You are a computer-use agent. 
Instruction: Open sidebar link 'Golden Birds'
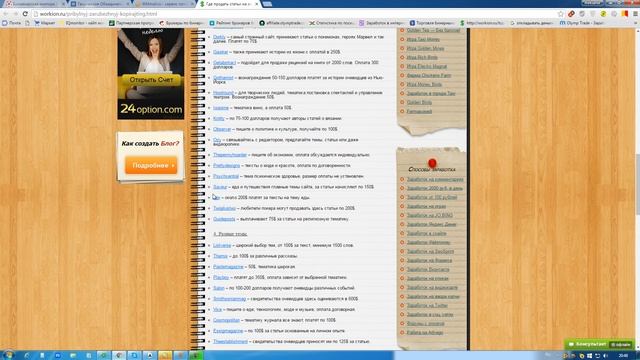click(x=419, y=102)
